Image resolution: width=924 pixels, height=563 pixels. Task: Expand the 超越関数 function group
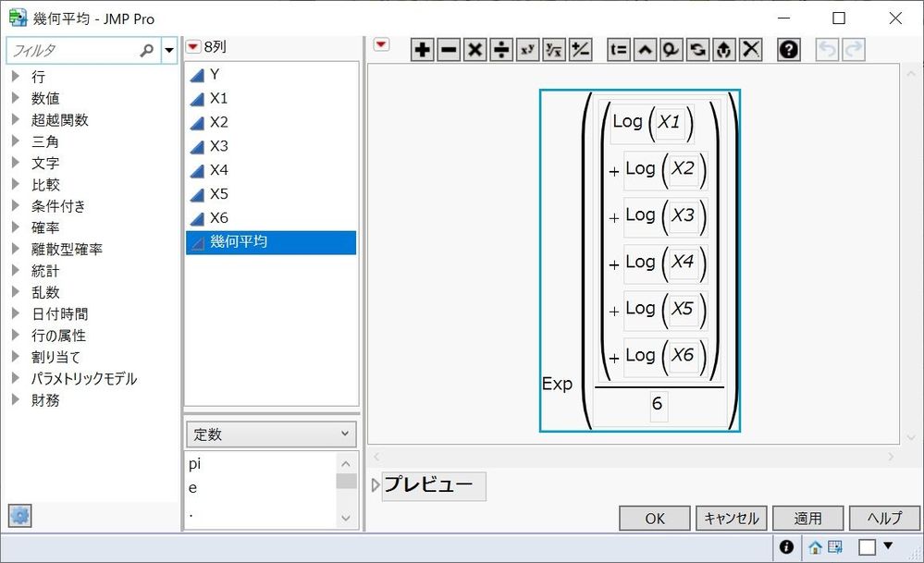16,119
